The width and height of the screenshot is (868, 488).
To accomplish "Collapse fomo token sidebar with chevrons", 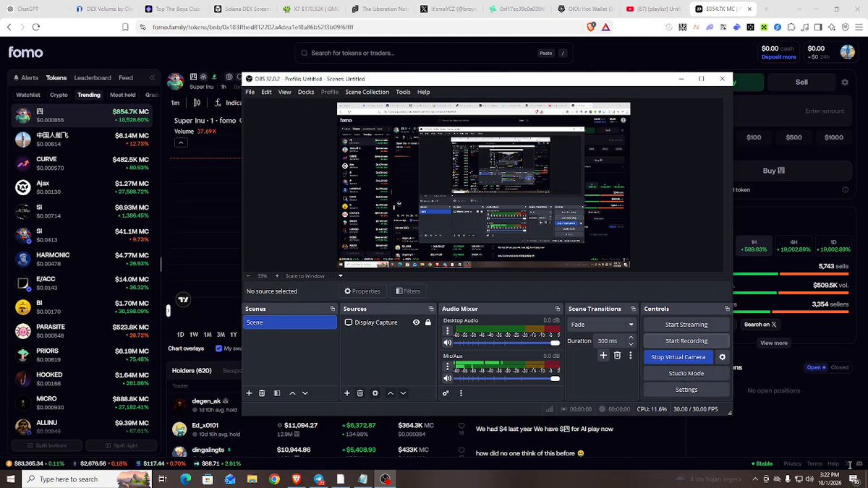I will click(x=152, y=78).
